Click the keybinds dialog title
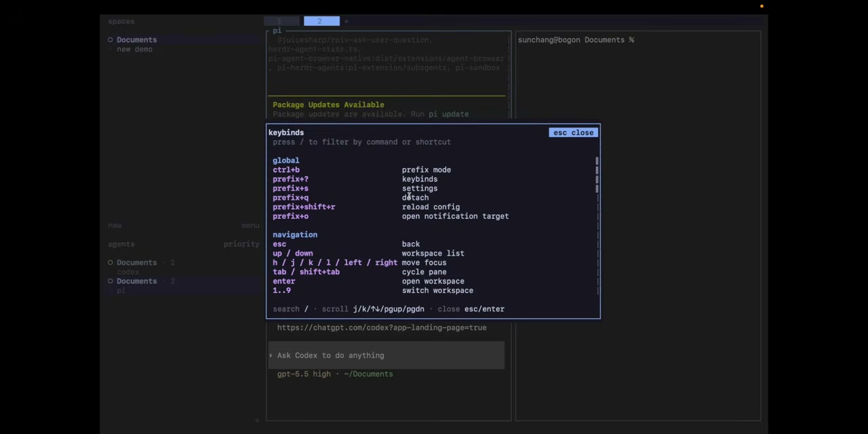 point(286,132)
